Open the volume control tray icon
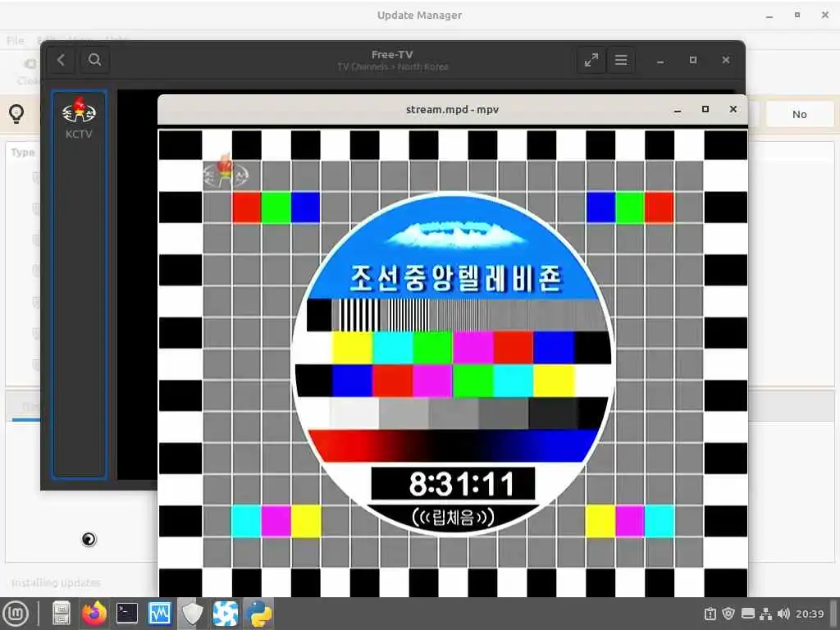The width and height of the screenshot is (840, 630). 783,614
